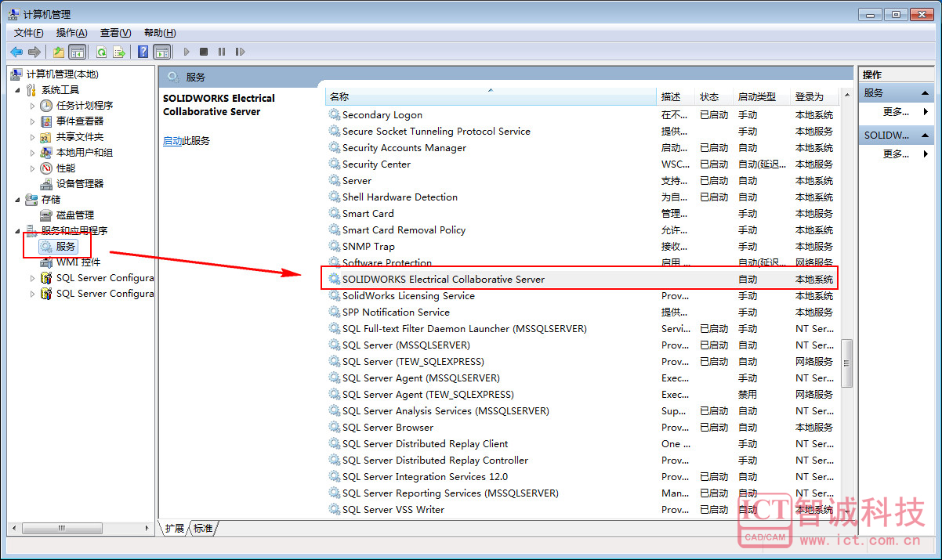Click gear icon beside Security Center
The height and width of the screenshot is (560, 942).
tap(335, 164)
